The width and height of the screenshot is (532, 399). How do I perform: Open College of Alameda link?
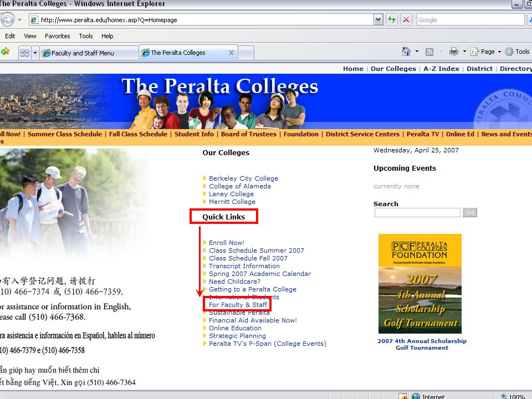240,186
